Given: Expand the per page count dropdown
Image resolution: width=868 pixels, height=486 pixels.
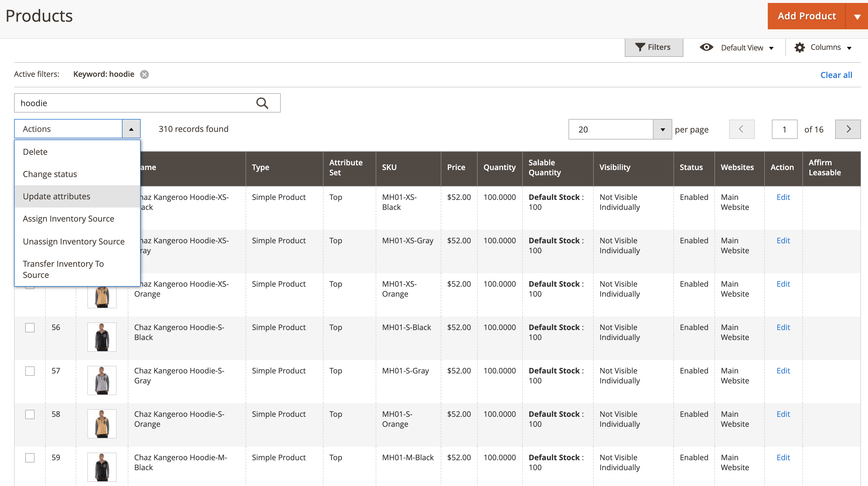Looking at the screenshot, I should click(x=662, y=130).
